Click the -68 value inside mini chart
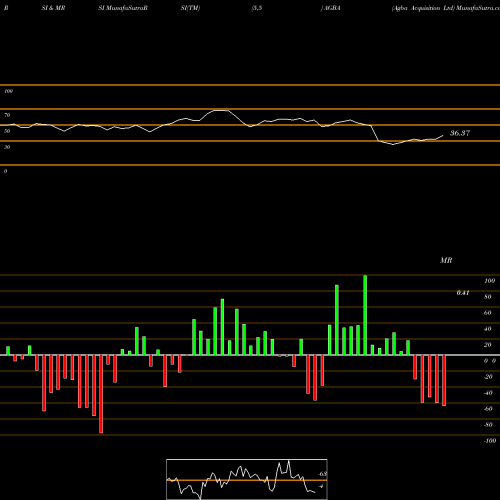 pos(322,474)
